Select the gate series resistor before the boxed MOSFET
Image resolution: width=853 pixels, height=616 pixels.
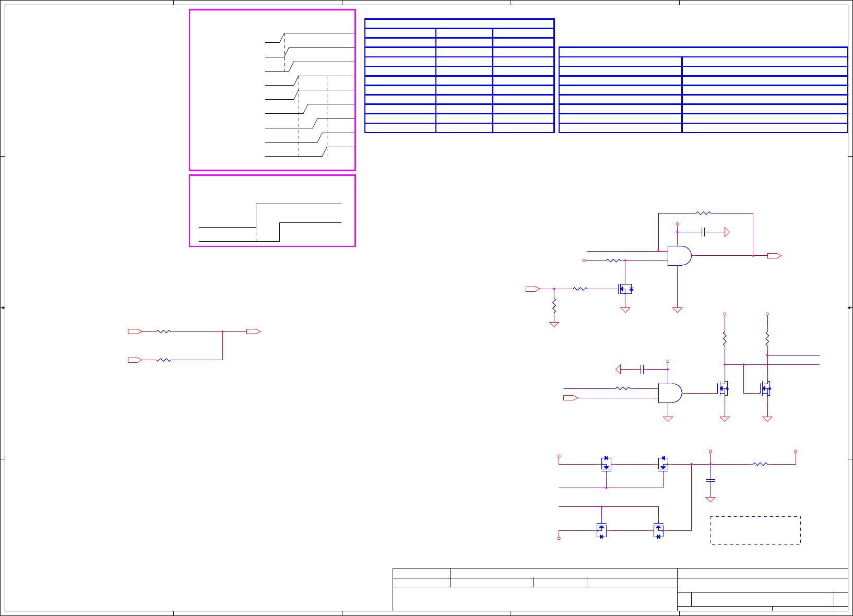coord(580,289)
